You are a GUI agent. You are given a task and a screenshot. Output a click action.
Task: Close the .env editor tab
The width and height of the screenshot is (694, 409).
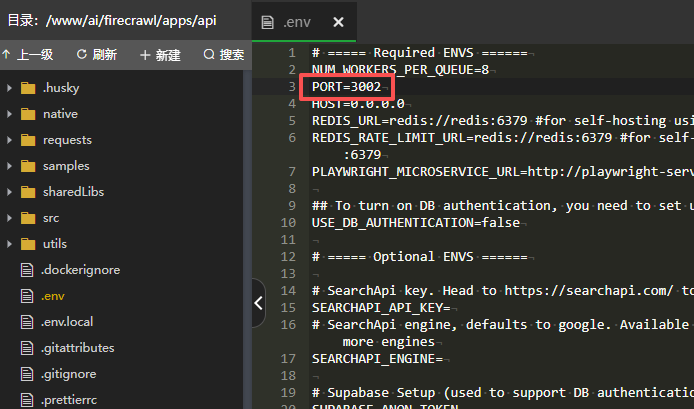338,22
